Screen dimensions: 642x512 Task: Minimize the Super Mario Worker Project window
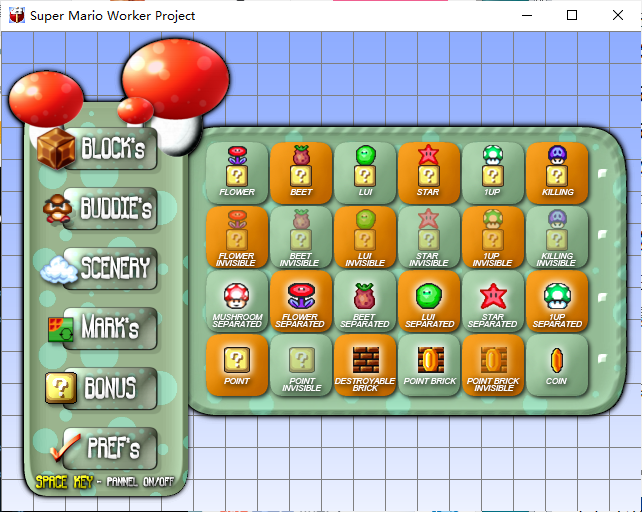click(527, 16)
